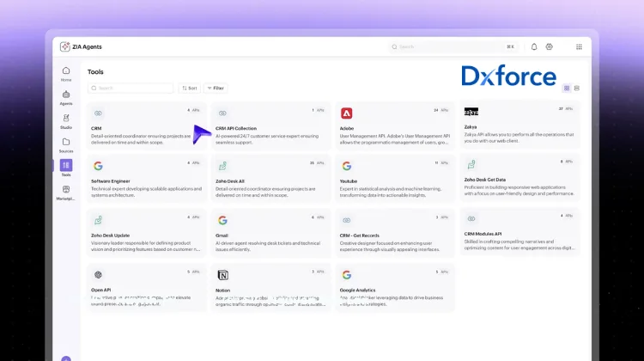
Task: Click the Zoho Desk Update icon
Action: 98,220
